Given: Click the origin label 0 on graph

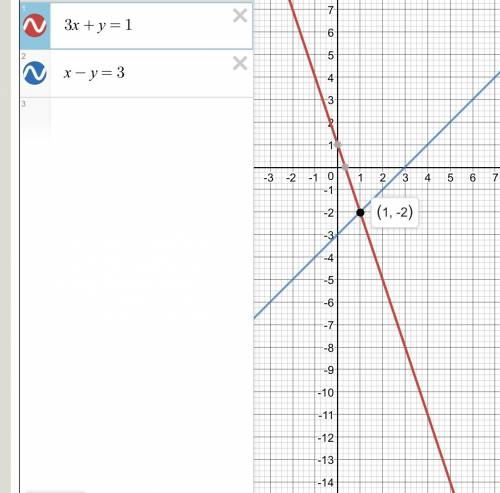Looking at the screenshot, I should pos(330,177).
